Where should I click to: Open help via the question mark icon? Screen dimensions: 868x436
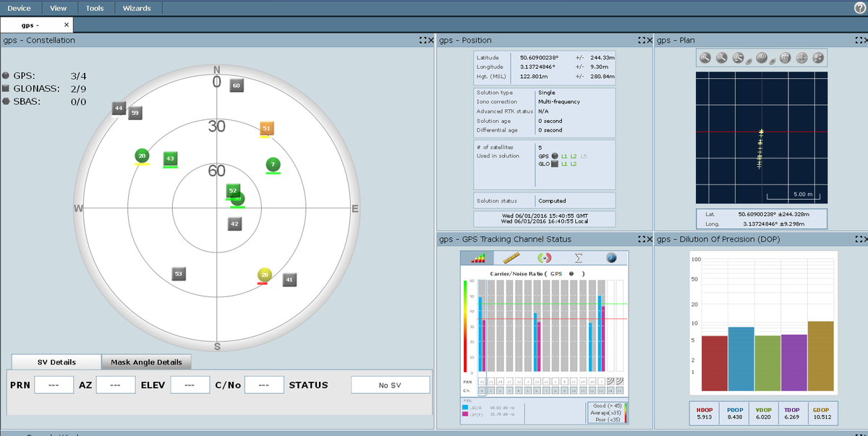click(x=859, y=8)
